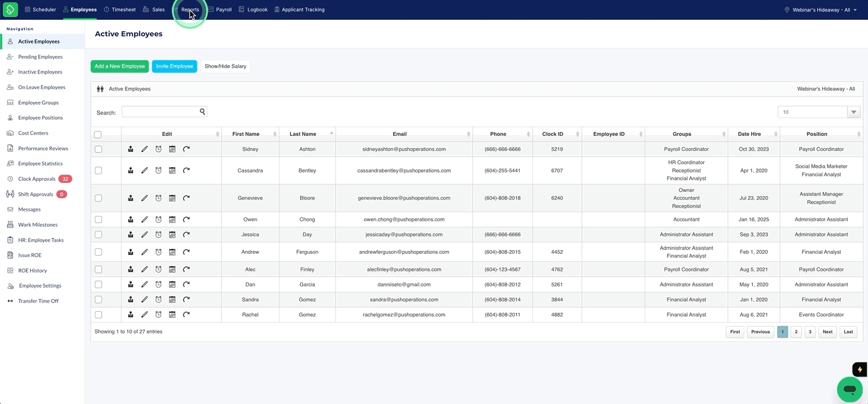Toggle Show/Hide Salary button
The width and height of the screenshot is (868, 404).
point(225,66)
